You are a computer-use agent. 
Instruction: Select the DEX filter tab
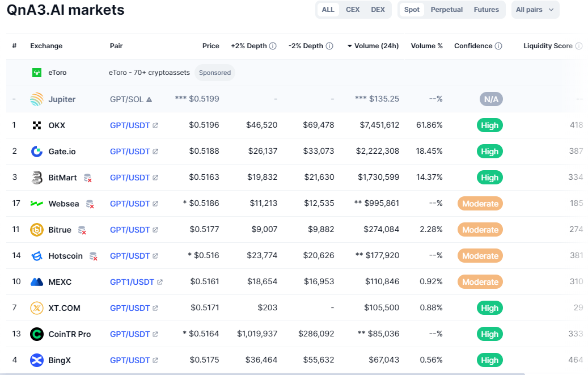378,10
